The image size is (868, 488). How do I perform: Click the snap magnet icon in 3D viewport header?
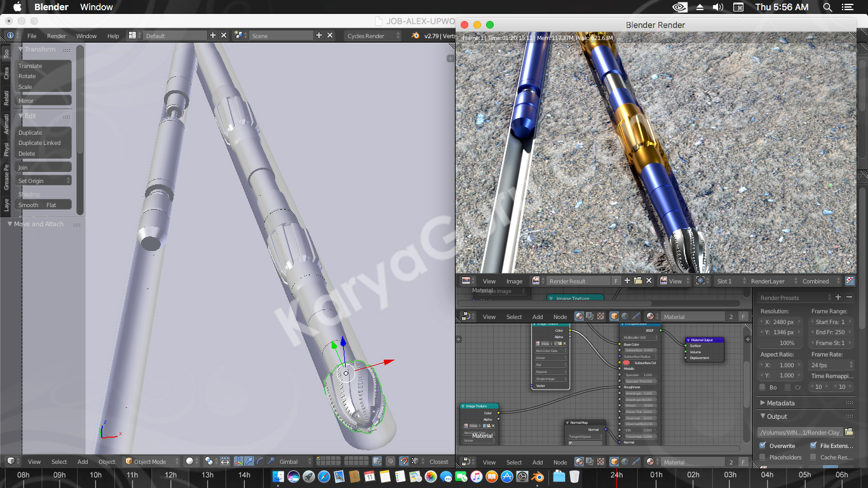click(x=403, y=462)
